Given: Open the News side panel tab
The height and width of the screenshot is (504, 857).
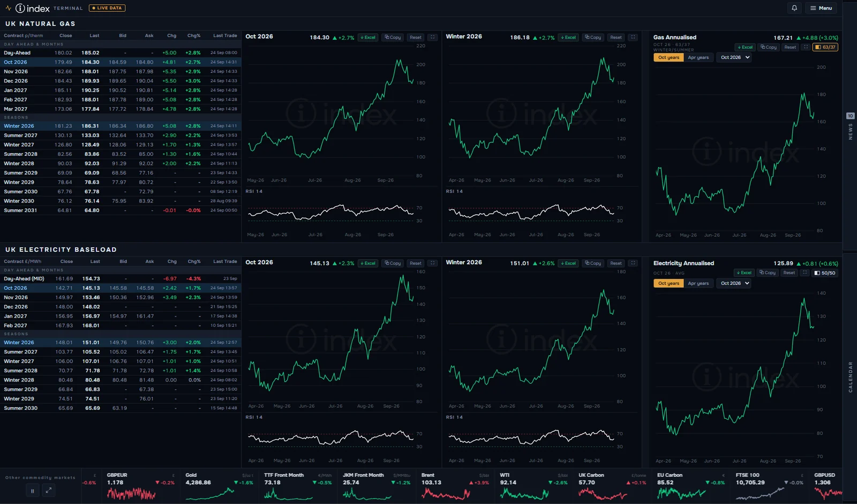Looking at the screenshot, I should 850,127.
